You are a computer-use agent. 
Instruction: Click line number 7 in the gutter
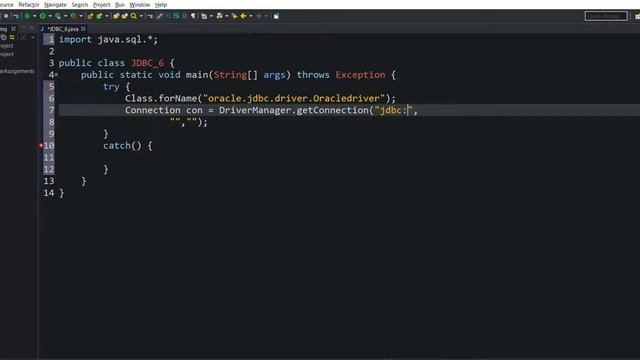[x=51, y=110]
